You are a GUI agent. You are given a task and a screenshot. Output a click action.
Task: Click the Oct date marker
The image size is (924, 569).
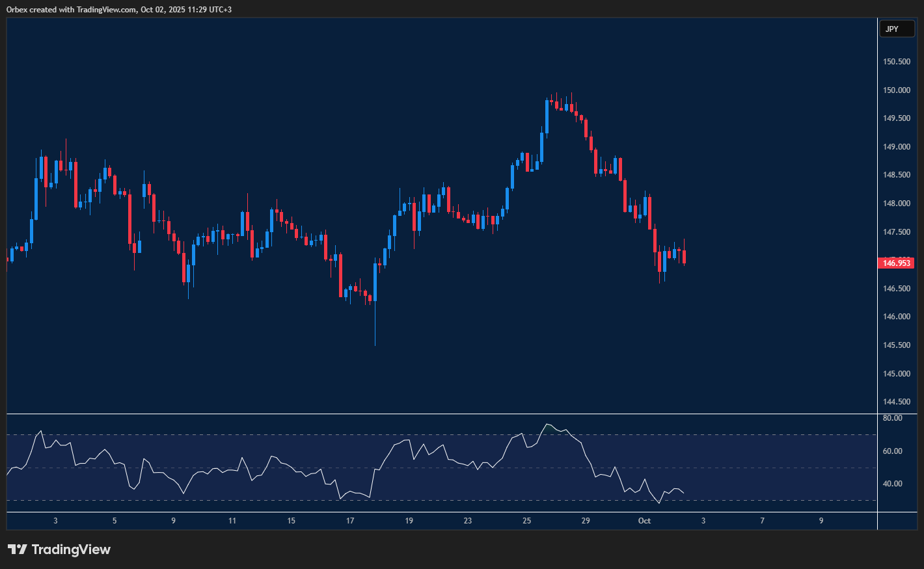[644, 521]
